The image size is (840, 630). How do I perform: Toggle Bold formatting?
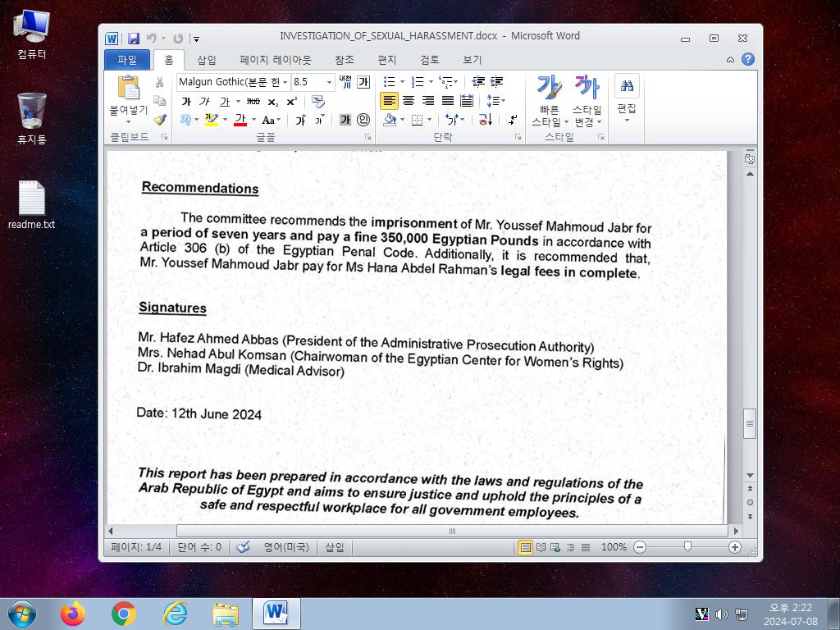(x=186, y=101)
